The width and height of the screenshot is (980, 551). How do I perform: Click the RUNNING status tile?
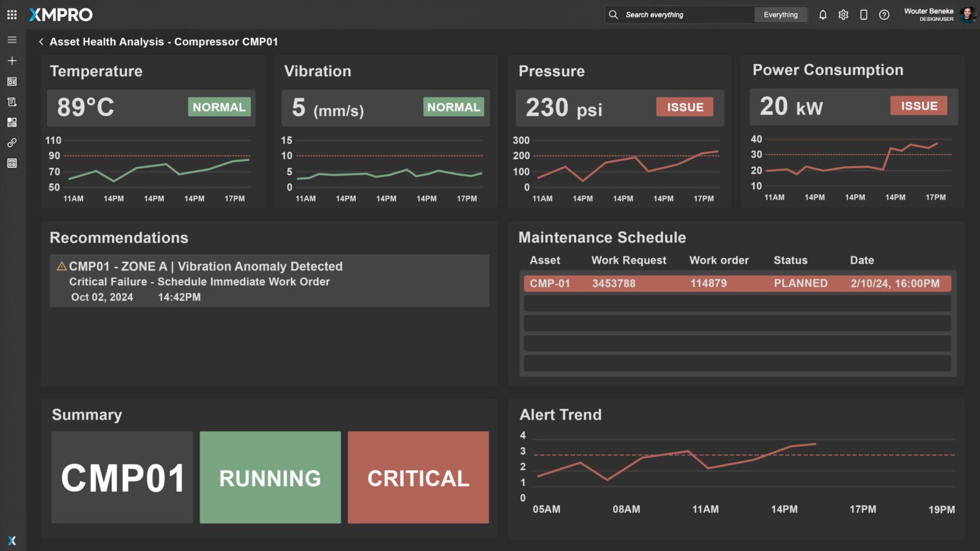click(270, 478)
